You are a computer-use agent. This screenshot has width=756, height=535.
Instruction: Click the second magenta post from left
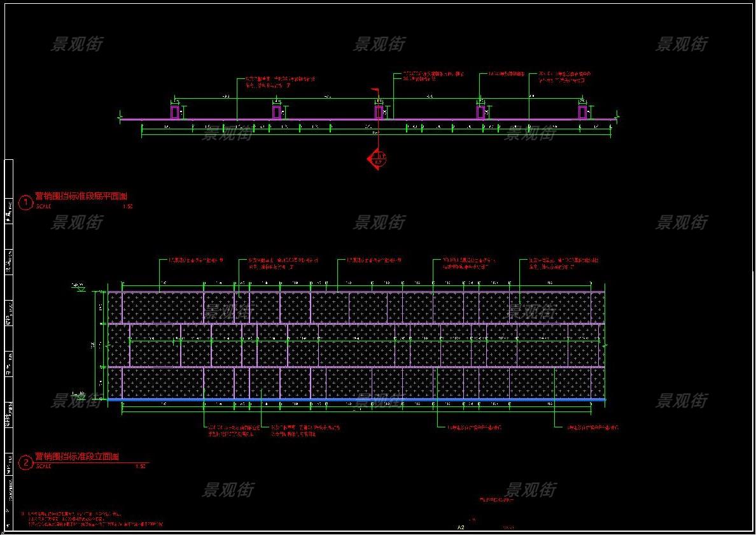click(276, 112)
